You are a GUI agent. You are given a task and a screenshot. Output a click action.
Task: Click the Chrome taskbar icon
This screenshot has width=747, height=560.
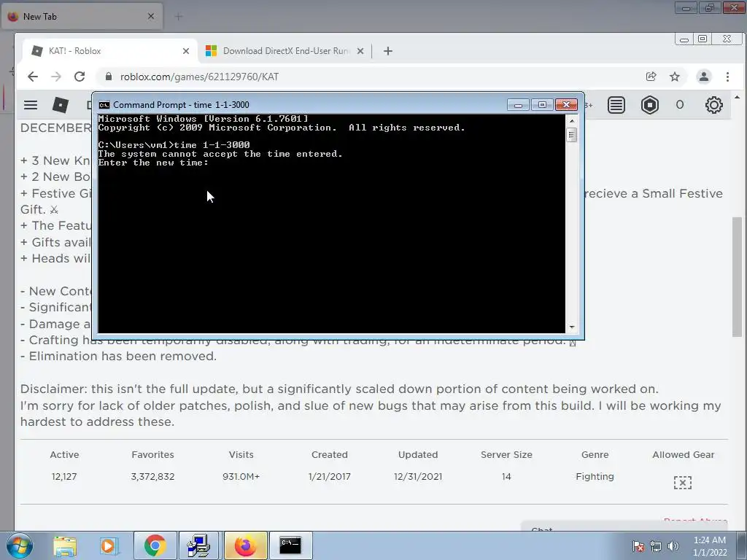pos(155,545)
